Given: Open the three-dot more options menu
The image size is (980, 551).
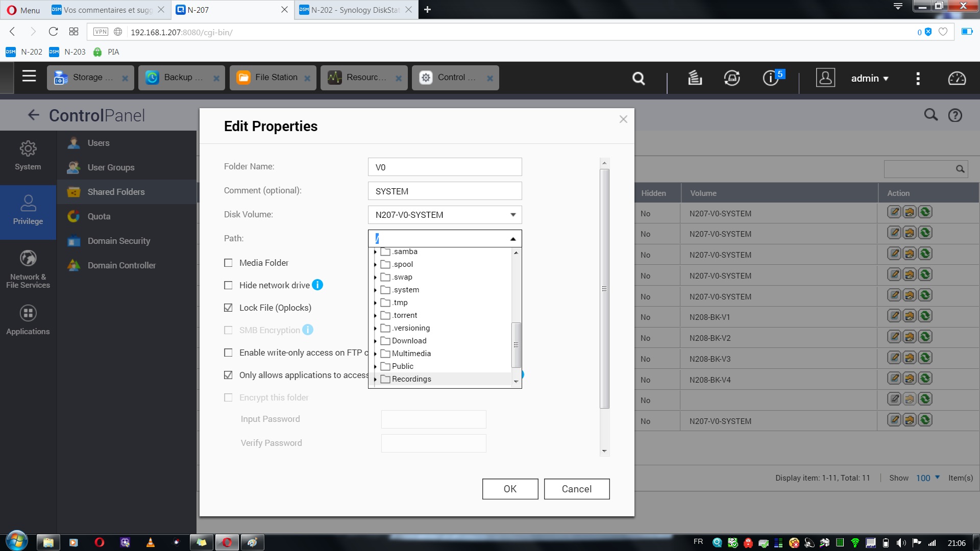Looking at the screenshot, I should click(x=918, y=78).
